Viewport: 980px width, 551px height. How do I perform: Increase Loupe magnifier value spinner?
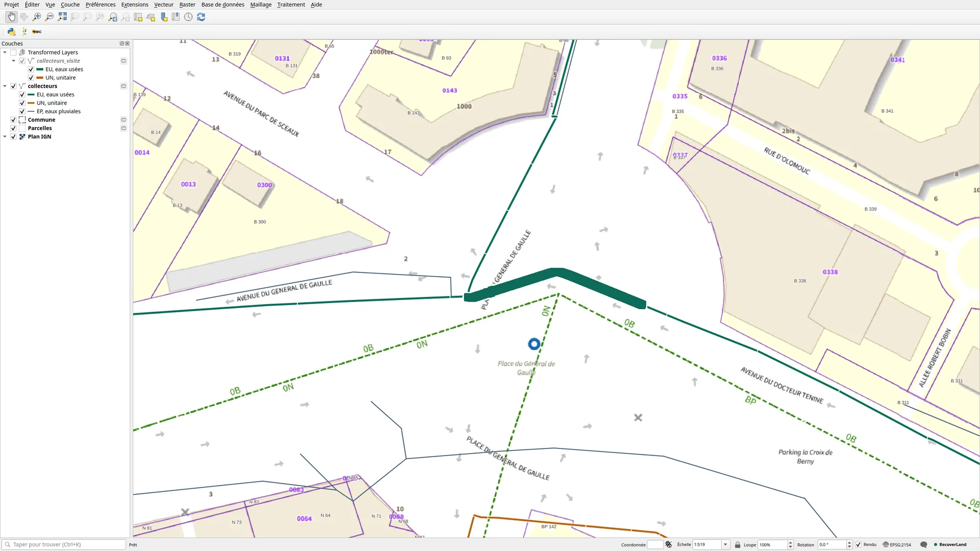coord(791,542)
